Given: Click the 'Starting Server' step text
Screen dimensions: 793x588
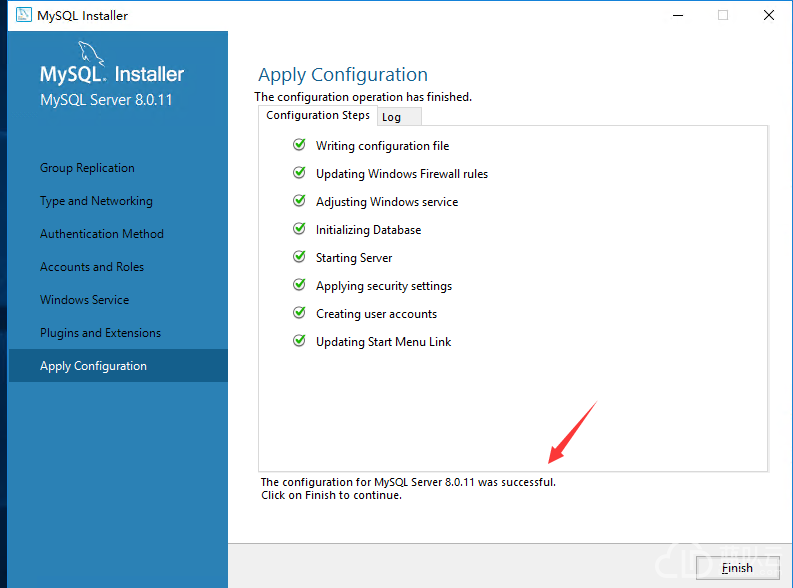Looking at the screenshot, I should 354,258.
